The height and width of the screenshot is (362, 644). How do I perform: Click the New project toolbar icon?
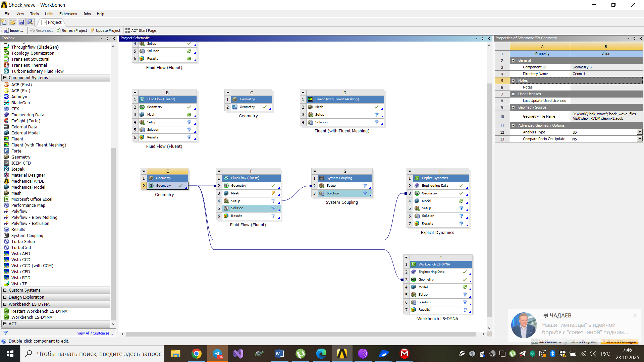pos(4,22)
